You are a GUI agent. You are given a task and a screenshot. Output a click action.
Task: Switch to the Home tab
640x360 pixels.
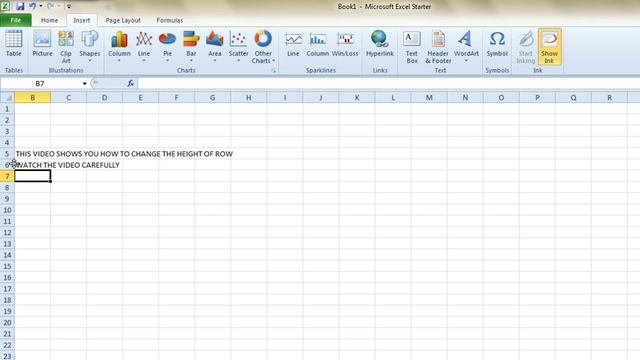49,20
